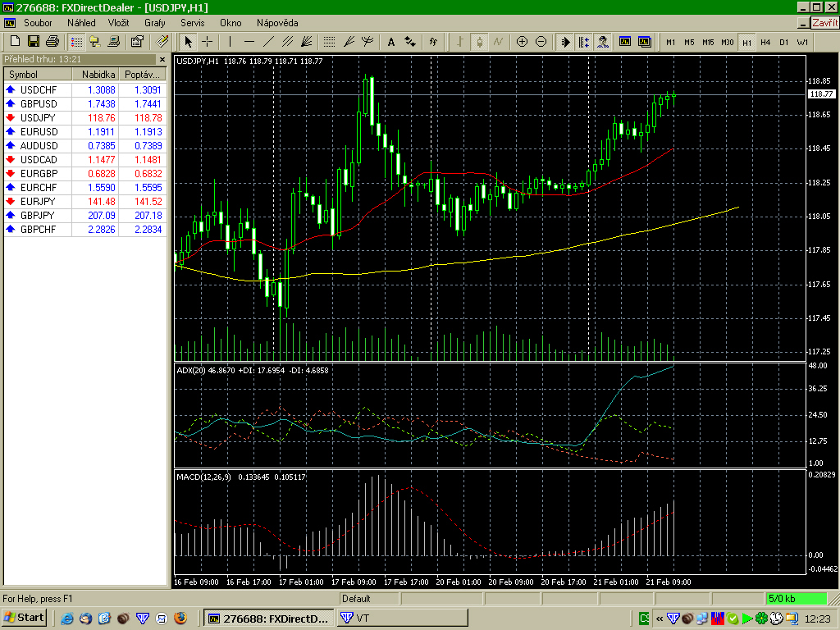Toggle chart auto scroll arrow
The height and width of the screenshot is (630, 840).
click(564, 41)
